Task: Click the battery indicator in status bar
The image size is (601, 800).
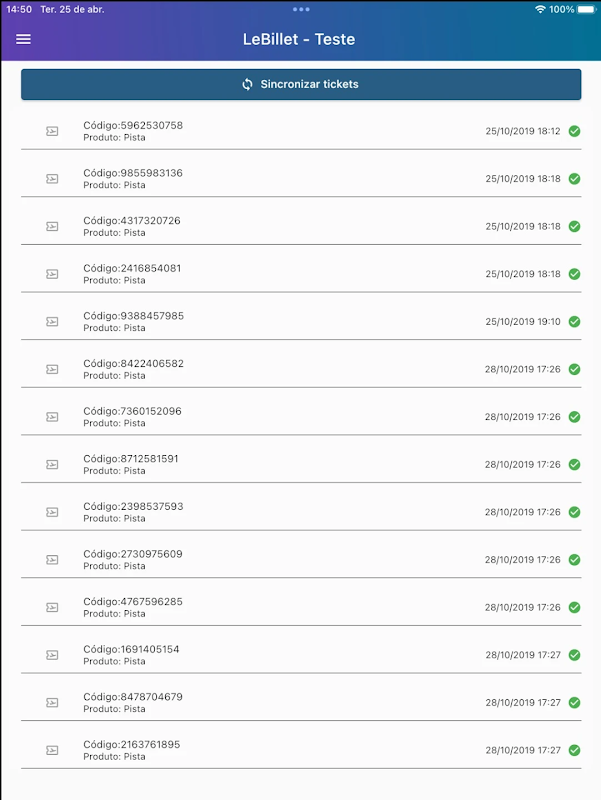Action: [x=587, y=9]
